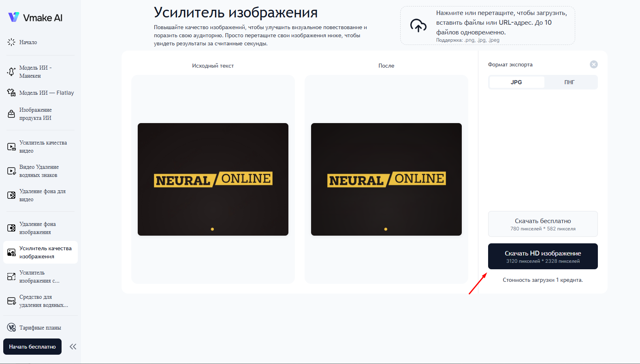Viewport: 640px width, 364px height.
Task: Click the Удаление фона для видео icon
Action: pos(11,195)
